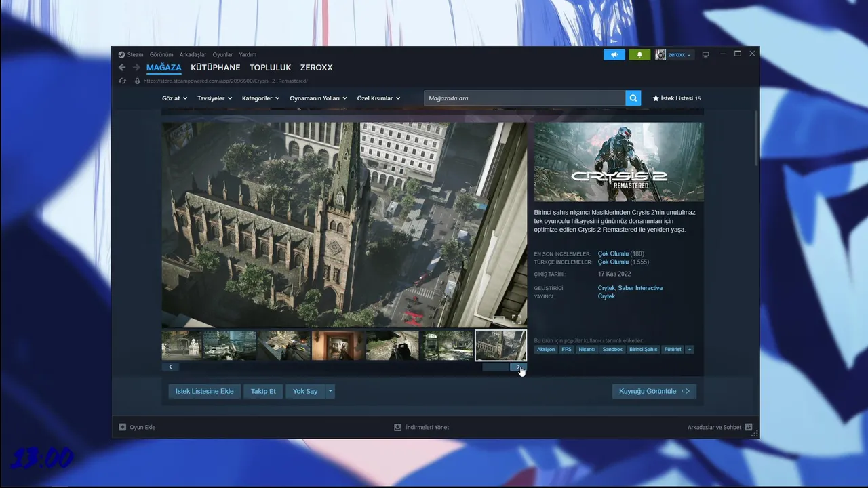Switch to the TOPLULUK tab
The image size is (868, 488).
coord(270,68)
